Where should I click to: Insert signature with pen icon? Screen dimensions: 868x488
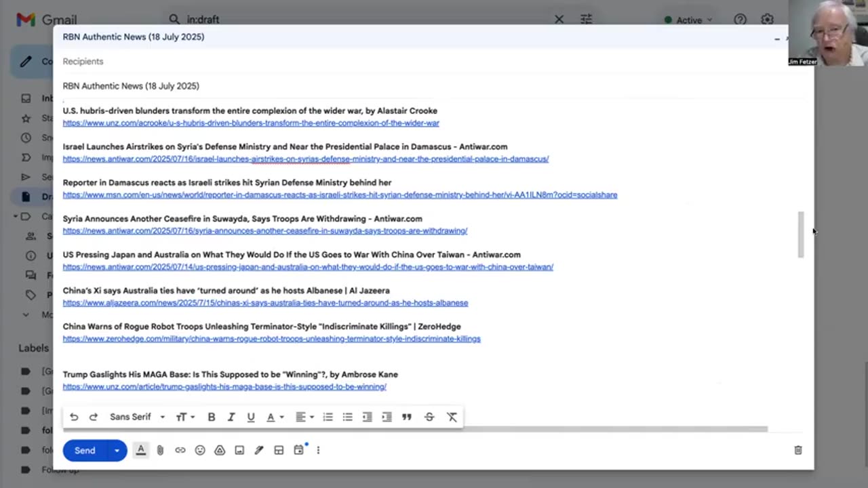[x=259, y=450]
